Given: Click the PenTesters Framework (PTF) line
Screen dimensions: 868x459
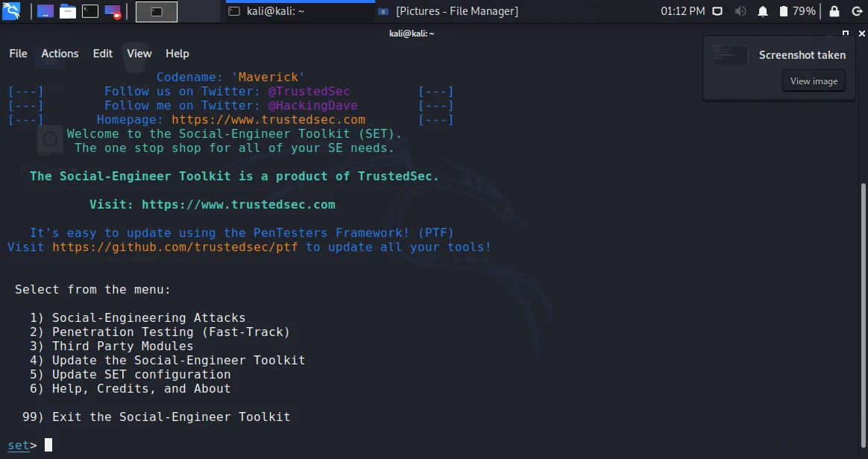Looking at the screenshot, I should tap(242, 232).
